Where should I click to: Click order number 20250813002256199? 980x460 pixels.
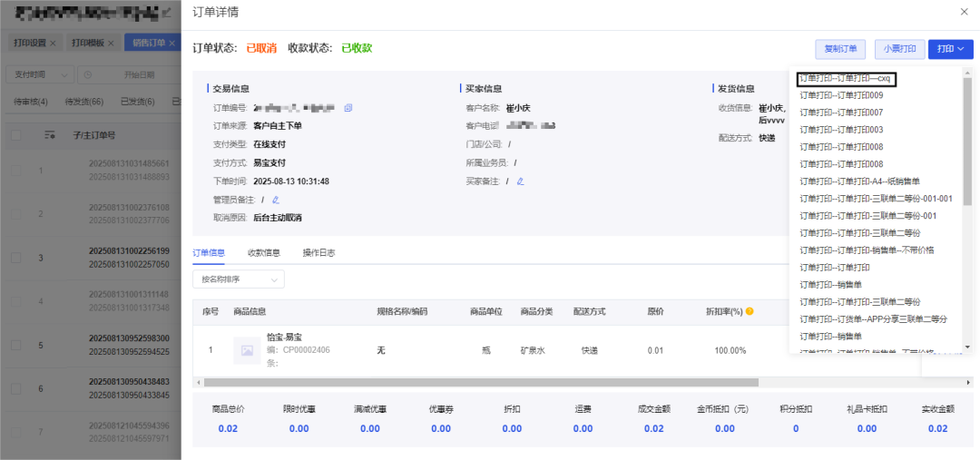(x=129, y=250)
